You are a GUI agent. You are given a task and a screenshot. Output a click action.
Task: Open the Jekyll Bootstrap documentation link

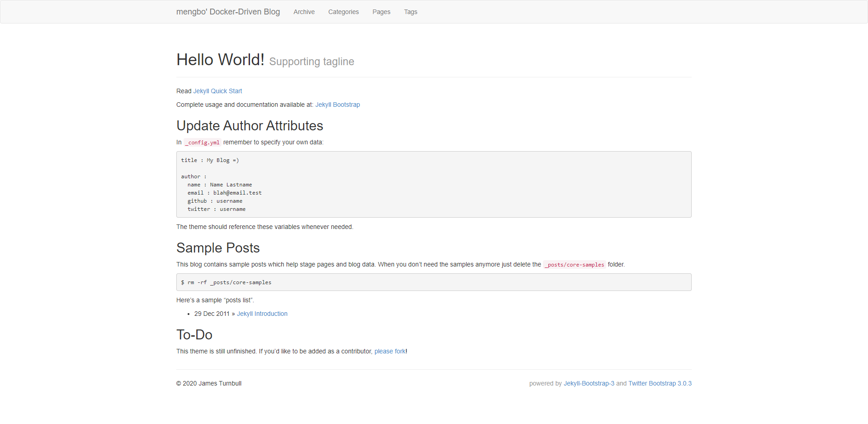tap(338, 105)
